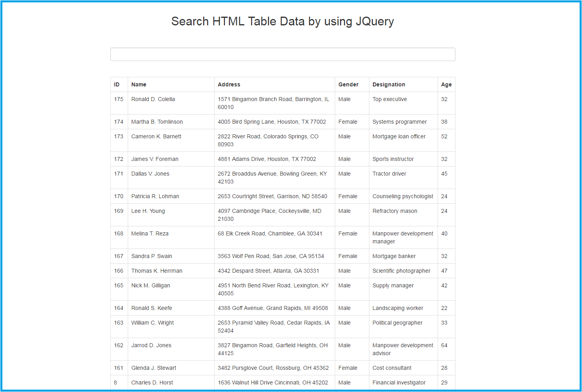Click designation 'Cost consultant'
This screenshot has width=582, height=392.
click(392, 368)
